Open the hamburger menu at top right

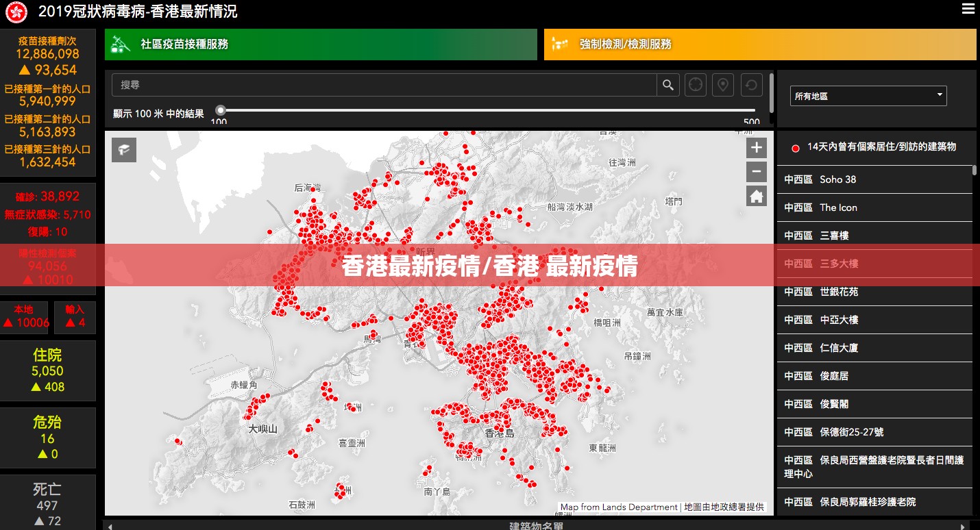click(x=968, y=9)
